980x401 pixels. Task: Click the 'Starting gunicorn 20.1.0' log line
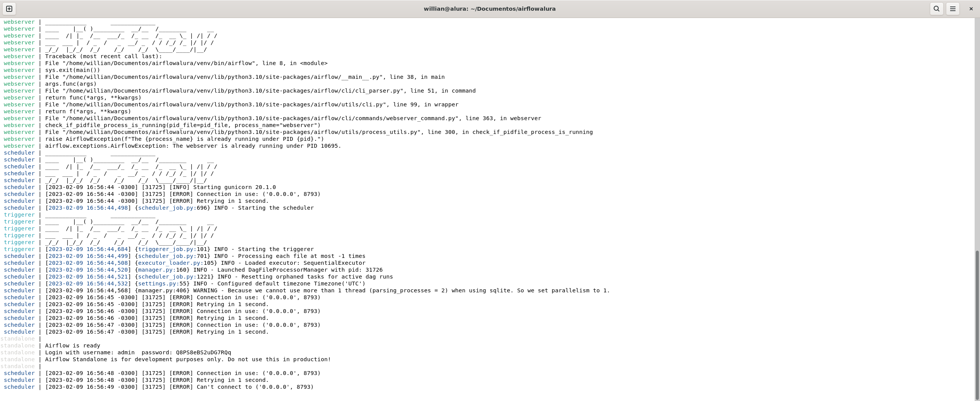click(161, 187)
